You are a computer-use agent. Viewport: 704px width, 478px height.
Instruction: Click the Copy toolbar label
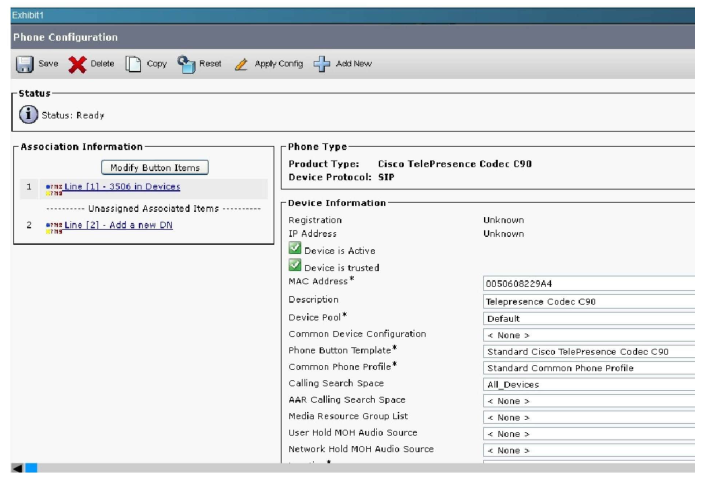157,64
